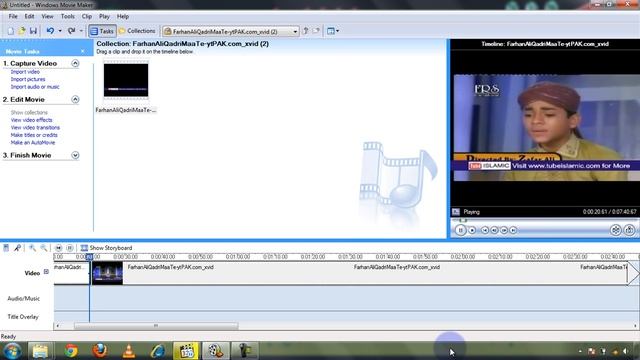Click the New Project icon
640x360 pixels.
point(11,31)
